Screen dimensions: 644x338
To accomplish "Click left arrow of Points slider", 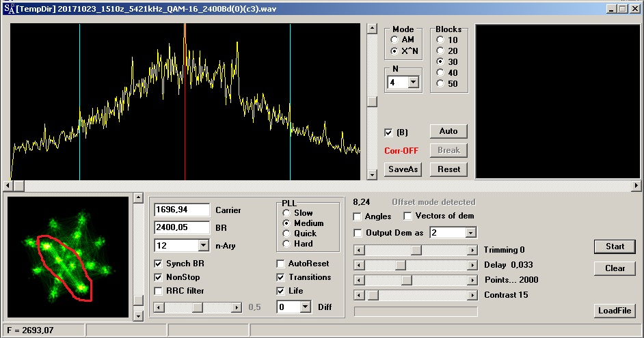I will (359, 280).
